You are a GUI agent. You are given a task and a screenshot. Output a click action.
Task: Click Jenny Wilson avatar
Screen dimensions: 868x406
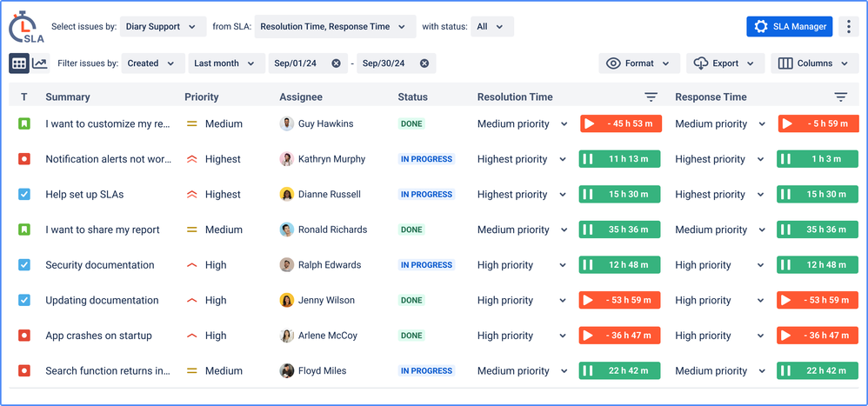[x=287, y=300]
